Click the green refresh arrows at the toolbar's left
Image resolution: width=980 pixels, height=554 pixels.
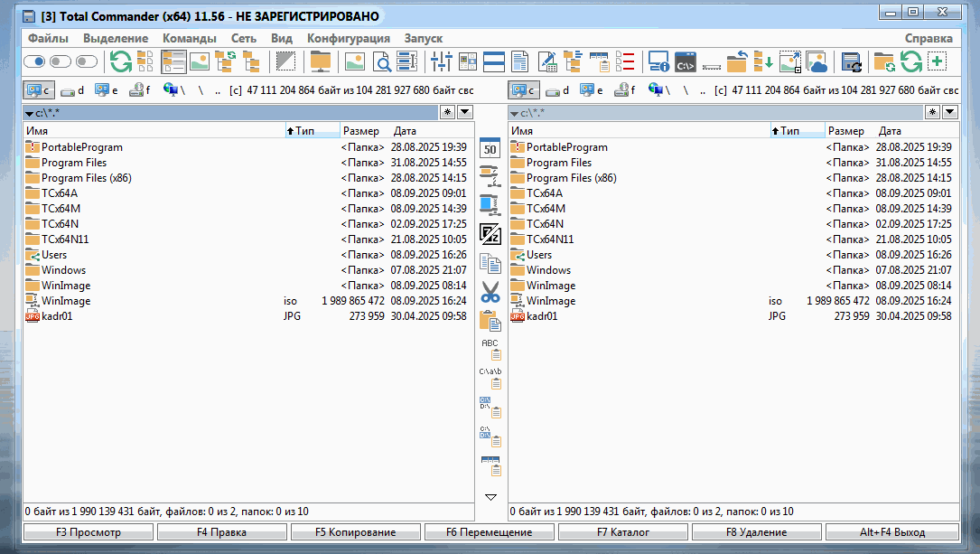[x=121, y=61]
